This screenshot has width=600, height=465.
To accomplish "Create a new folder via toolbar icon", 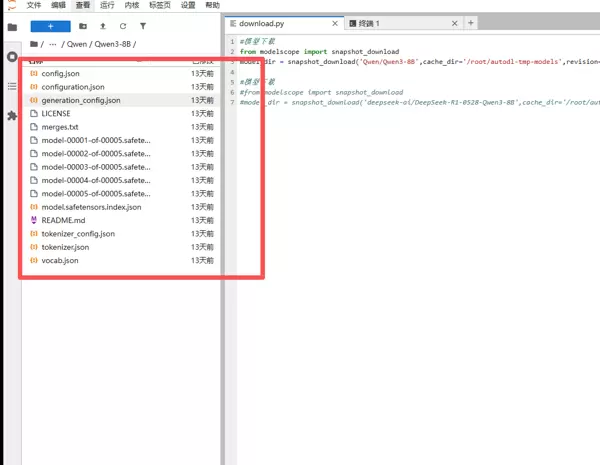I will point(83,26).
